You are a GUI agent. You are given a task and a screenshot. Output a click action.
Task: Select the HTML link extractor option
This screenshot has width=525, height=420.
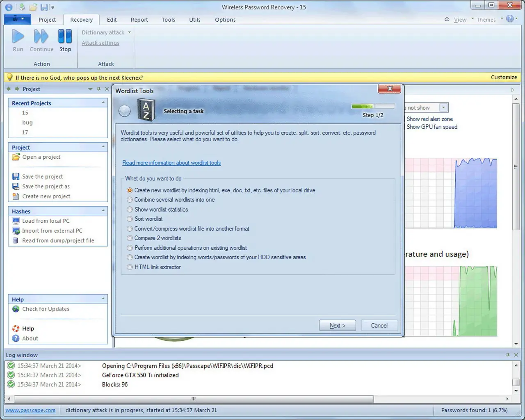tap(130, 267)
